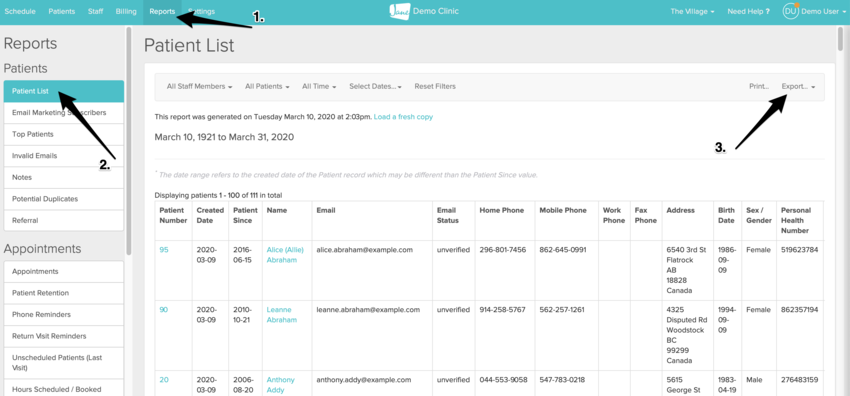
Task: Open Leanne Abraham patient profile
Action: (282, 314)
